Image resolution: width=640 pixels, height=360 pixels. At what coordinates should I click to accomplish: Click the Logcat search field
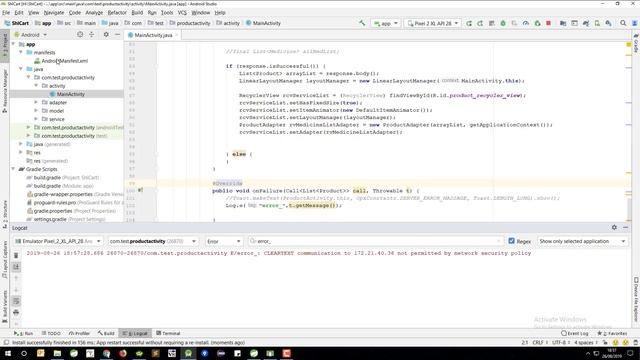pyautogui.click(x=376, y=241)
